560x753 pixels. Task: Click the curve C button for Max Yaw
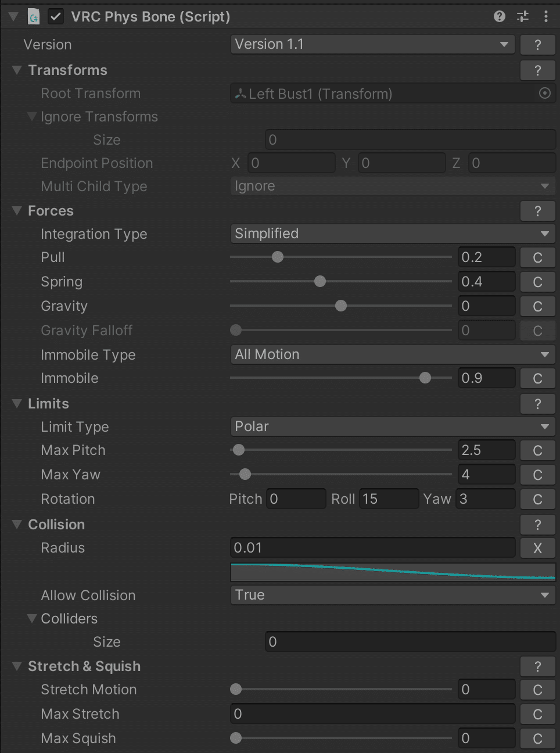click(x=537, y=475)
